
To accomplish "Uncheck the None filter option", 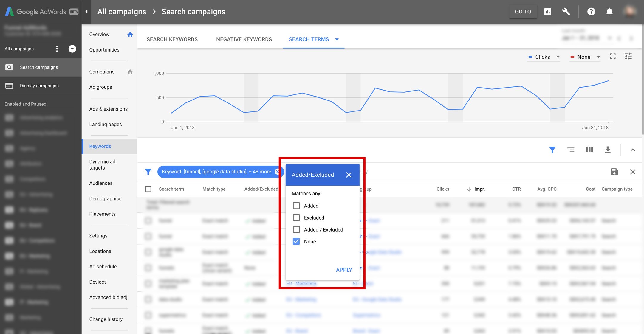I will click(x=296, y=241).
